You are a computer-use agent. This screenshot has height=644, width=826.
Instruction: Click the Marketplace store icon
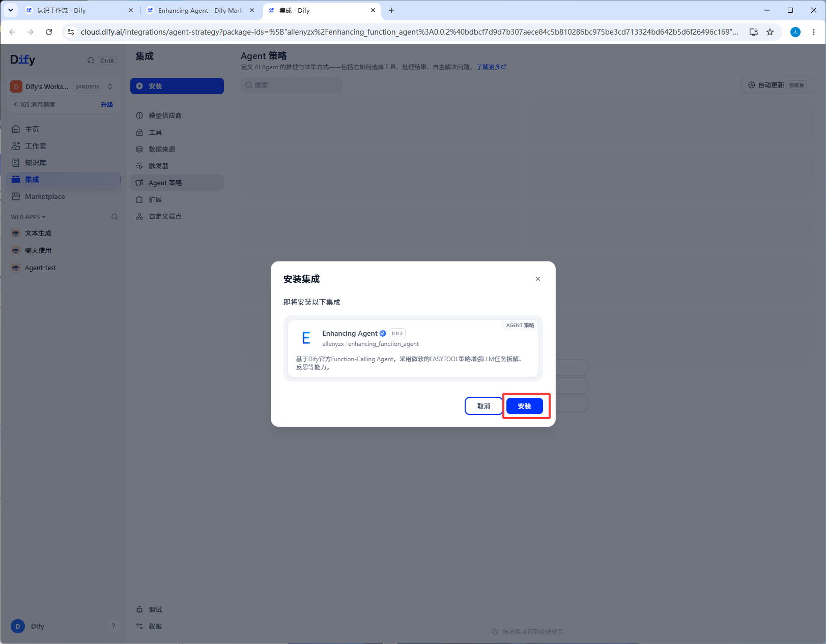coord(16,196)
